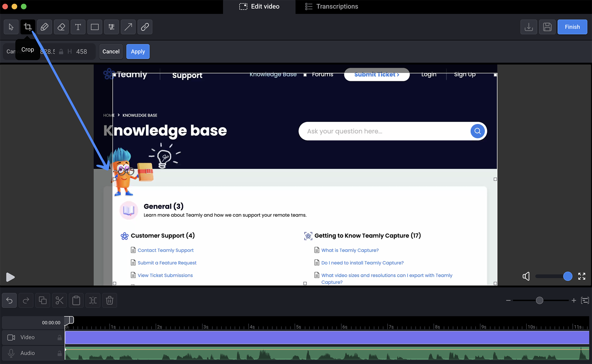Image resolution: width=592 pixels, height=364 pixels.
Task: Redo the last edit
Action: 26,300
